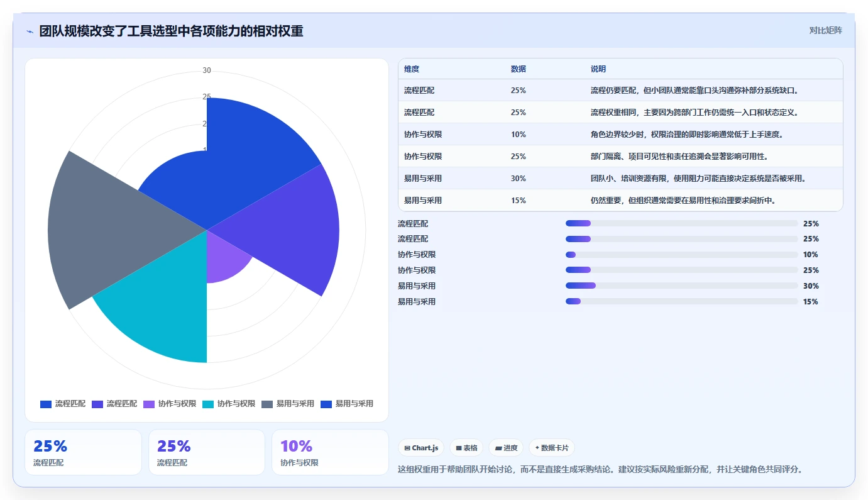Click the 数据 column header

[519, 69]
